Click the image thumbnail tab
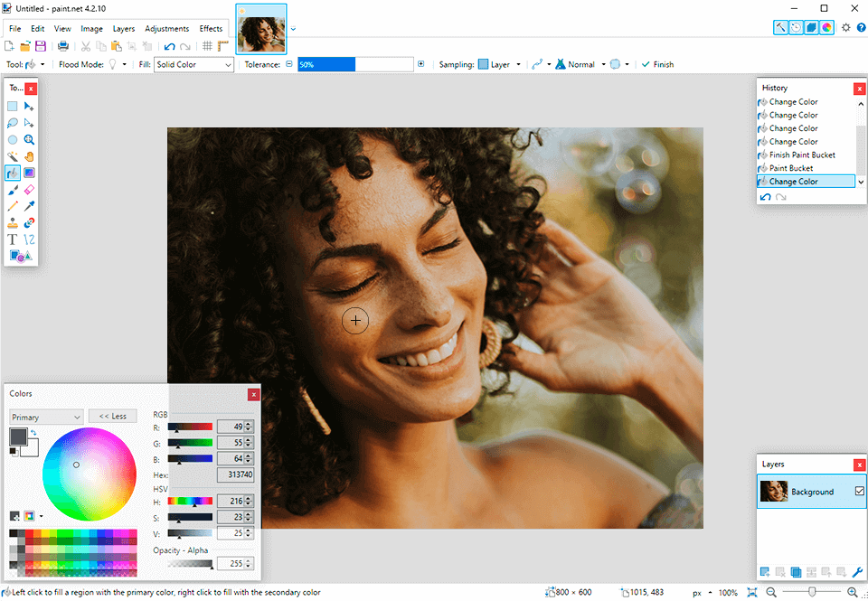This screenshot has height=601, width=868. (260, 29)
